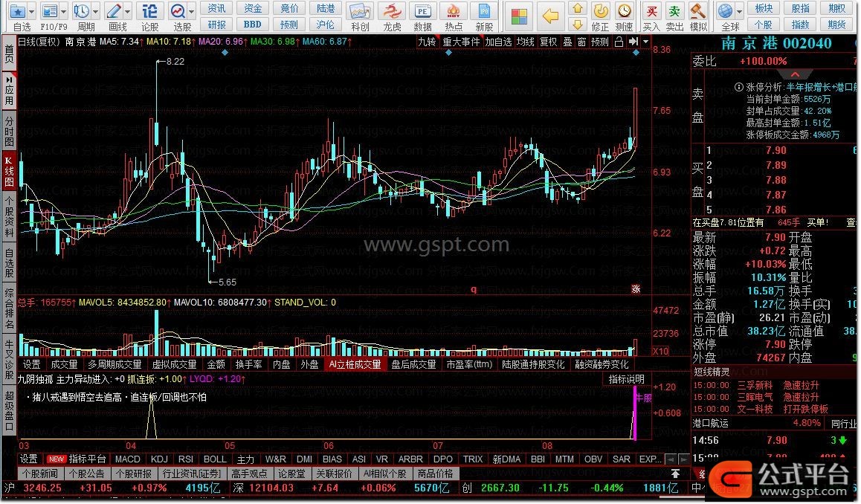Toggle 预测 forecast in chart header
Image resolution: width=861 pixels, height=504 pixels.
[x=599, y=42]
